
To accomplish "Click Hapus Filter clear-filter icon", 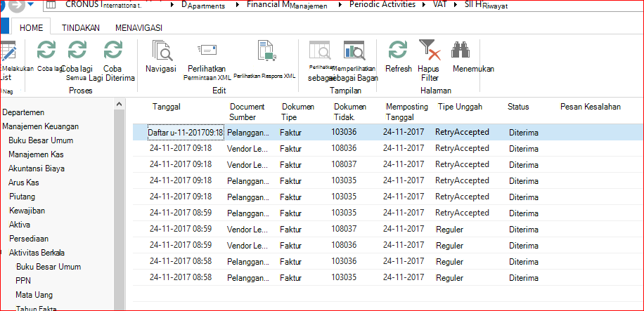I will pyautogui.click(x=430, y=50).
